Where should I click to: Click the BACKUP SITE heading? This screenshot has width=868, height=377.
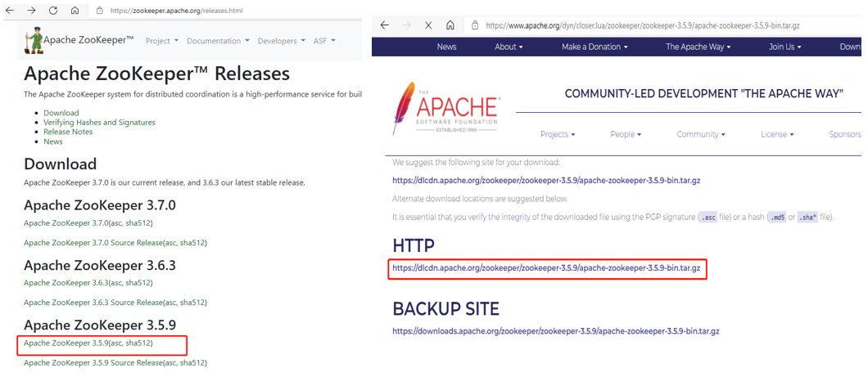445,308
